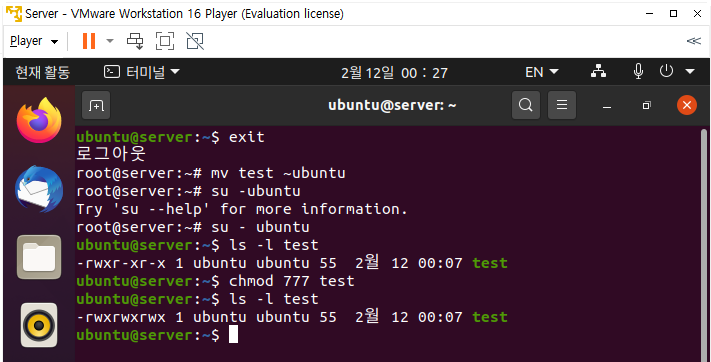Click "Try 'su --help'" message line
This screenshot has width=711, height=362.
[242, 209]
